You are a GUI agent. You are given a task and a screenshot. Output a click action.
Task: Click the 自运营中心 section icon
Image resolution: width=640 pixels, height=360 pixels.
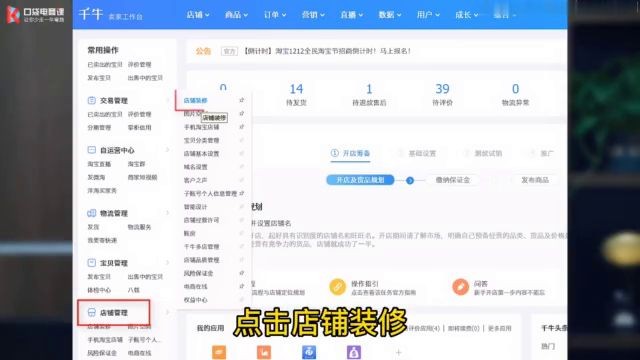(91, 150)
